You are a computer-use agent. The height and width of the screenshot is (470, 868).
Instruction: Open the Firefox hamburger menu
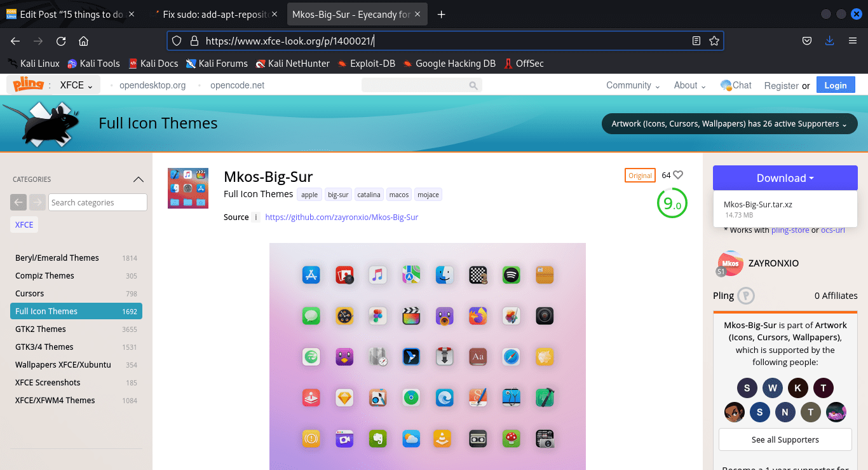[853, 41]
